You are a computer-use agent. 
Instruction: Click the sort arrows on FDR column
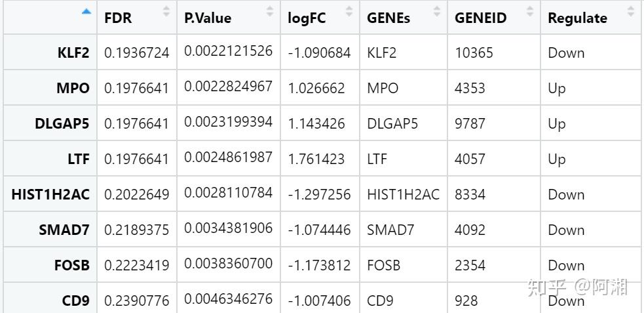coord(166,11)
